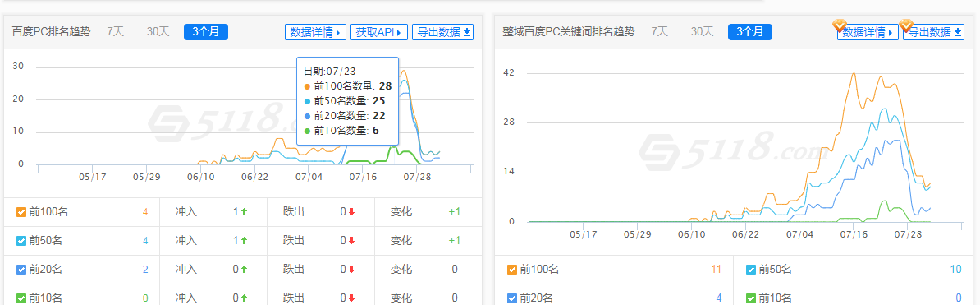Toggle 前10名 checkbox in left panel

(x=21, y=298)
